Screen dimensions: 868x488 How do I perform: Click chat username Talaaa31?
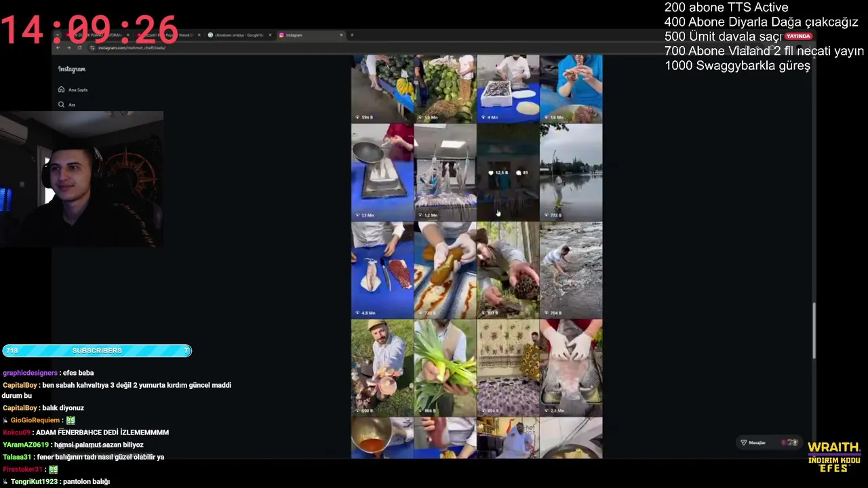[x=17, y=457]
